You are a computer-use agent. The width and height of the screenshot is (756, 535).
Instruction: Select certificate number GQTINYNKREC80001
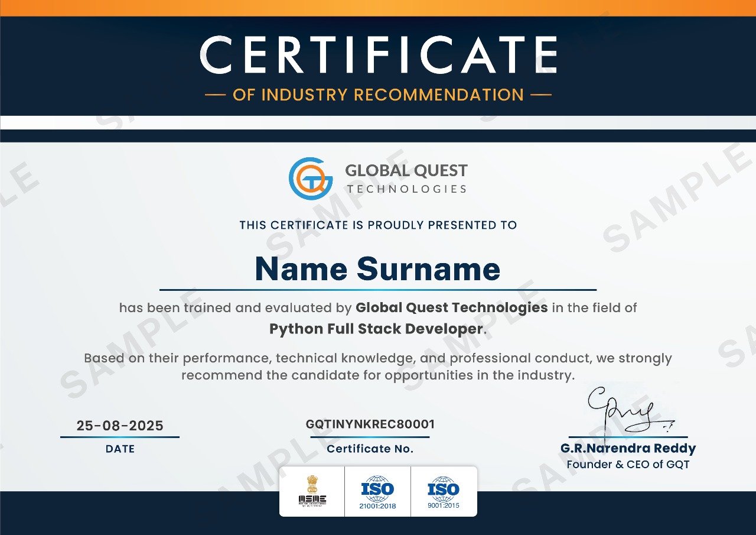click(x=370, y=424)
